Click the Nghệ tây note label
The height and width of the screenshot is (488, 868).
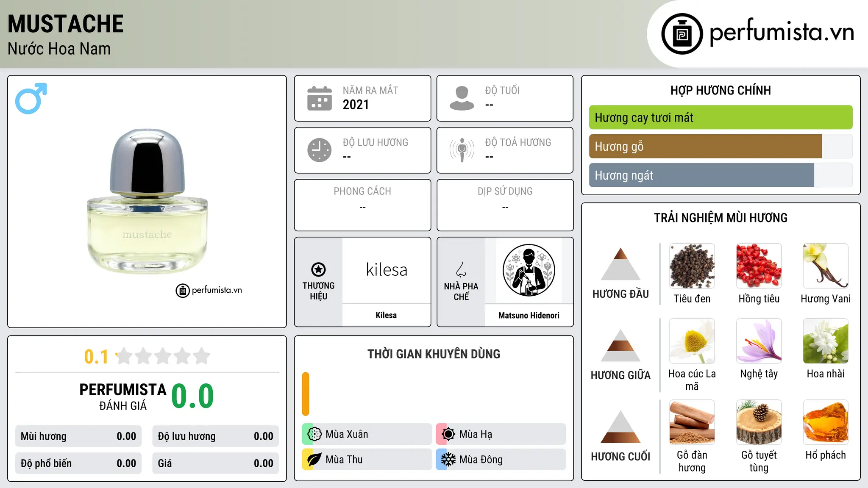[x=759, y=374]
